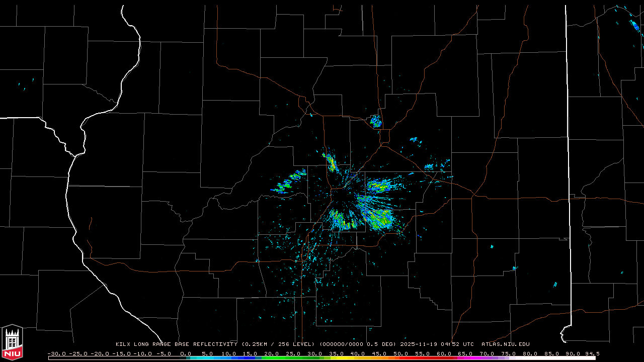The image size is (644, 362).
Task: Select the -15.0 scale value
Action: tap(122, 353)
